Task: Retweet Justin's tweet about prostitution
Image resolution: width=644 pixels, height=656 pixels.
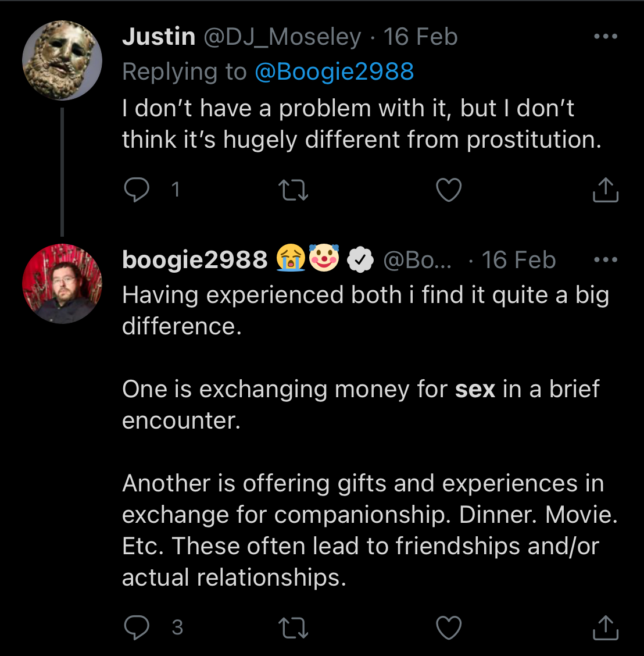Action: coord(294,190)
